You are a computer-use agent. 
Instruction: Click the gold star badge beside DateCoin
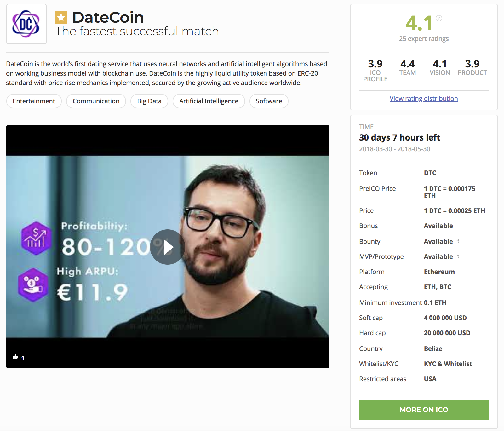(61, 18)
